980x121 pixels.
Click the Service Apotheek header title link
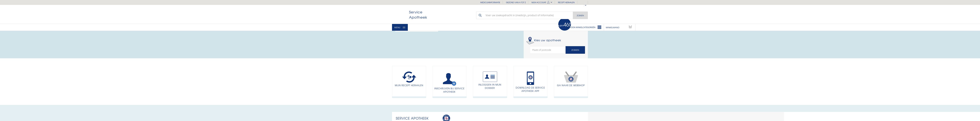[418, 15]
